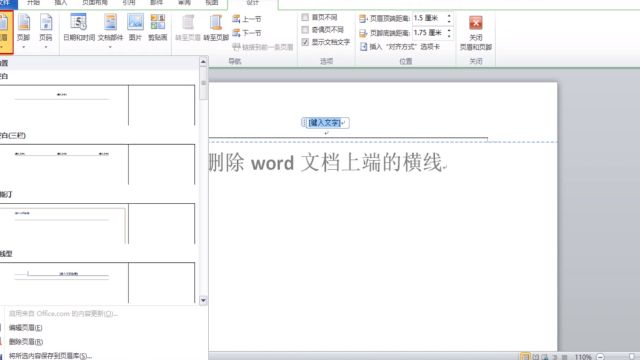This screenshot has width=640, height=360.
Task: Toggle 奇偶页不同 (Different Odd & Even) checkbox
Action: click(x=305, y=29)
